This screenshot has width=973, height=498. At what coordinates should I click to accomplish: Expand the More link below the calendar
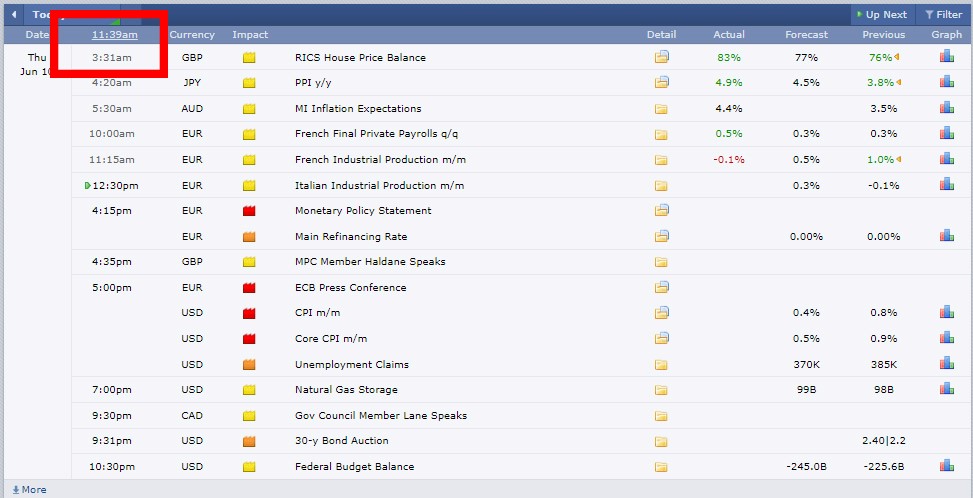click(x=29, y=490)
